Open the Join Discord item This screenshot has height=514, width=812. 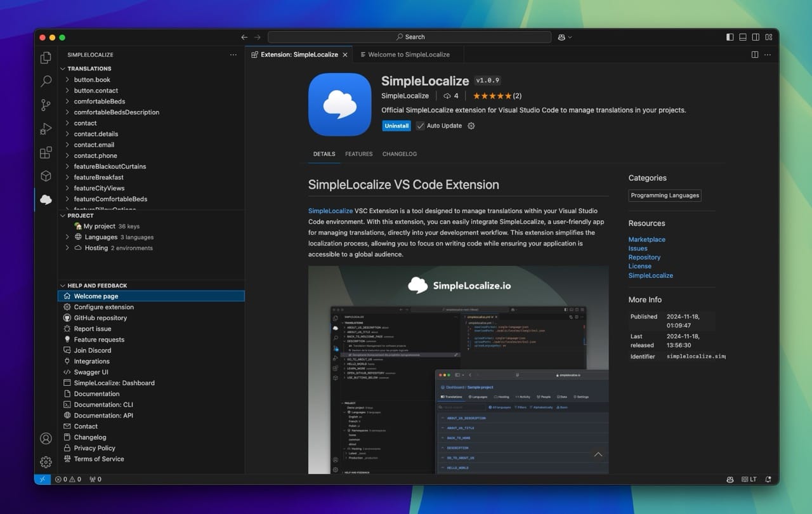(151, 350)
